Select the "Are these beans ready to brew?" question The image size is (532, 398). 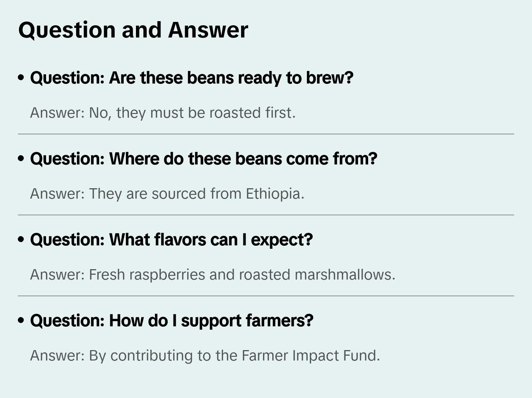coord(192,78)
